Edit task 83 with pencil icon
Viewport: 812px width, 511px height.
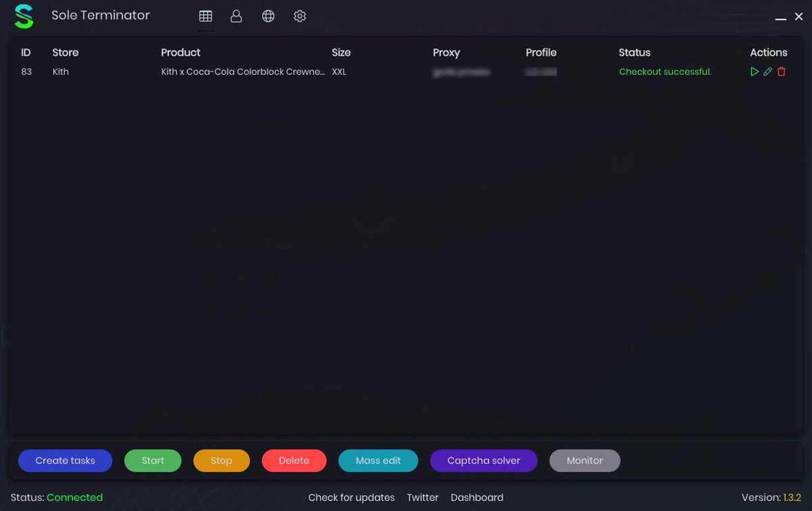click(x=768, y=72)
